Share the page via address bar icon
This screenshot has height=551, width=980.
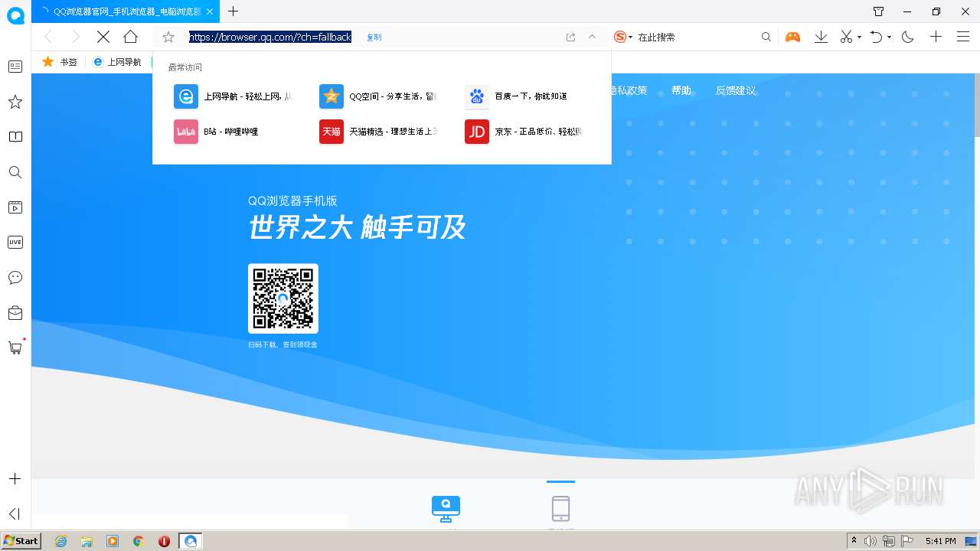click(x=570, y=37)
